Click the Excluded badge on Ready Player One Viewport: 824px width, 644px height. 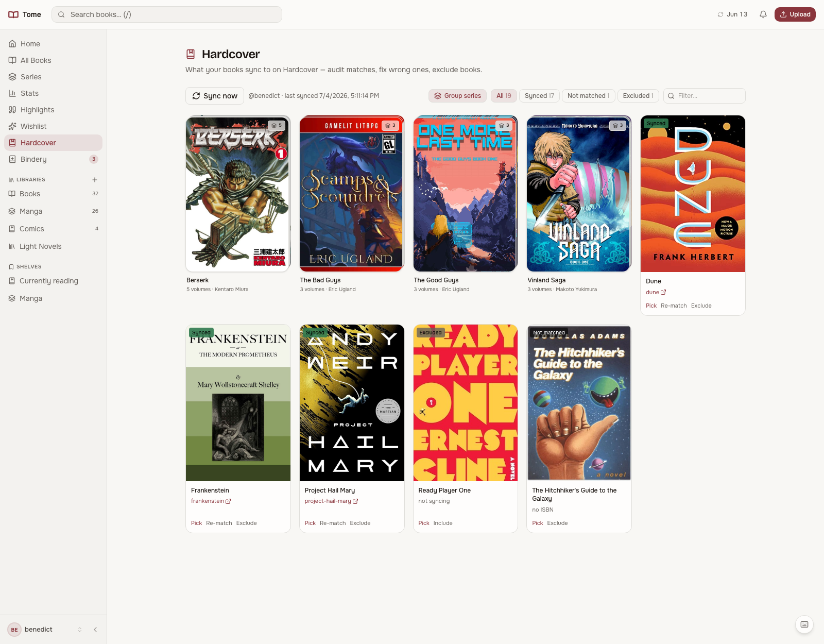[x=431, y=333]
